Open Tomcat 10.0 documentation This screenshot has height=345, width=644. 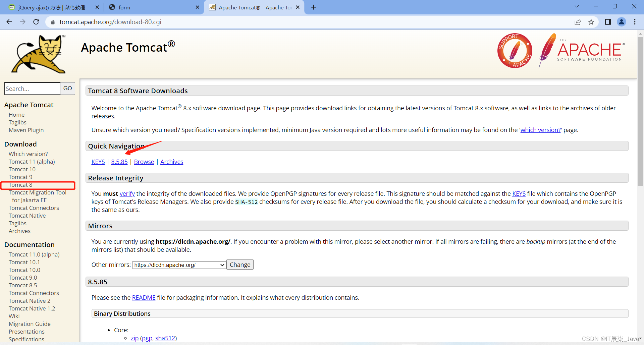tap(24, 270)
